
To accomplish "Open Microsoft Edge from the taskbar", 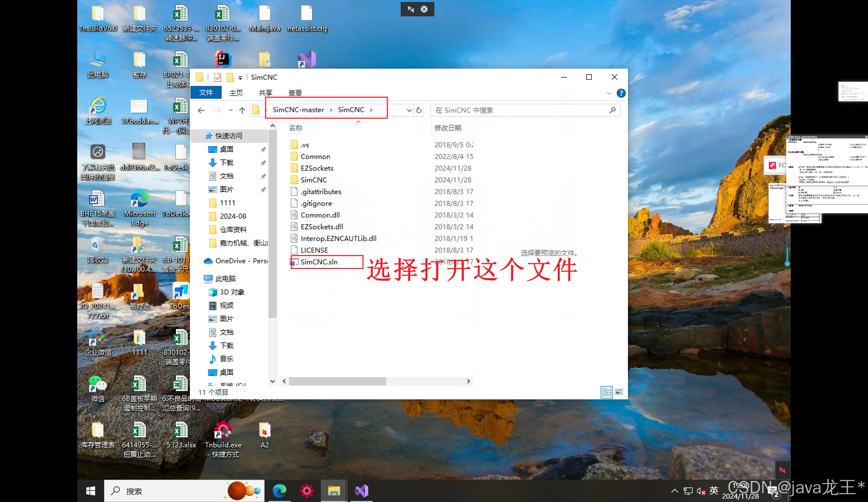I will [x=279, y=490].
